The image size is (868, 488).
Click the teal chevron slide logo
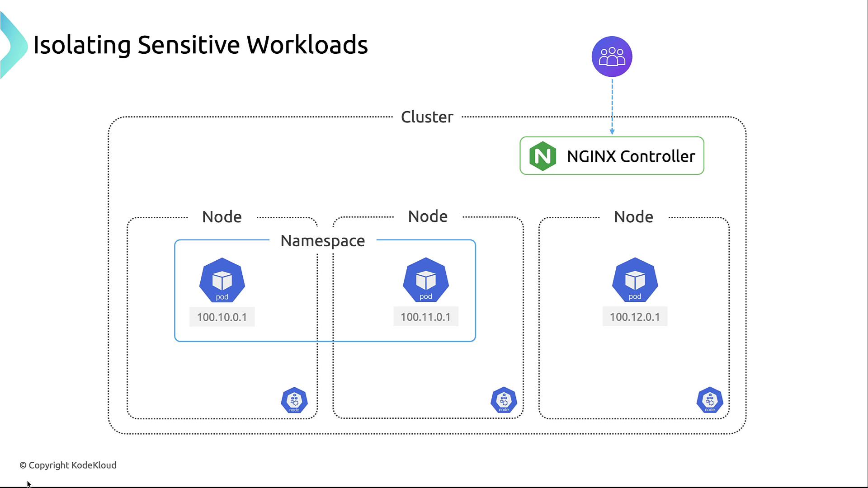[13, 45]
